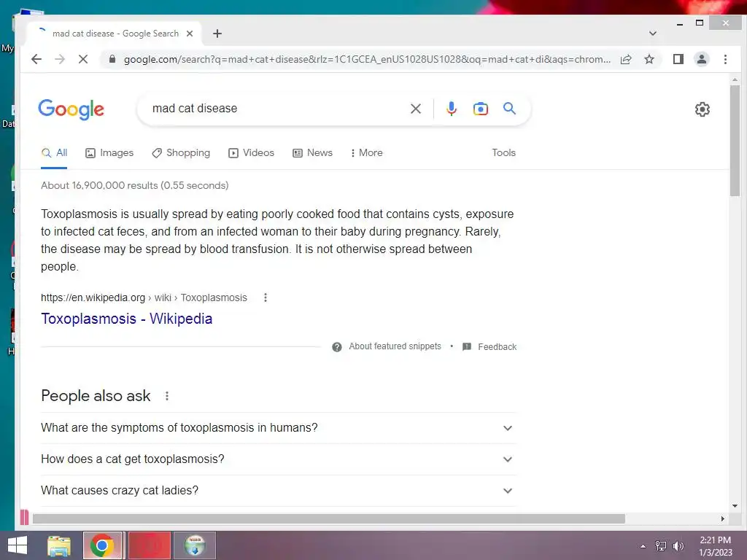Click the scroll-right arrow of horizontal scrollbar

(x=723, y=518)
